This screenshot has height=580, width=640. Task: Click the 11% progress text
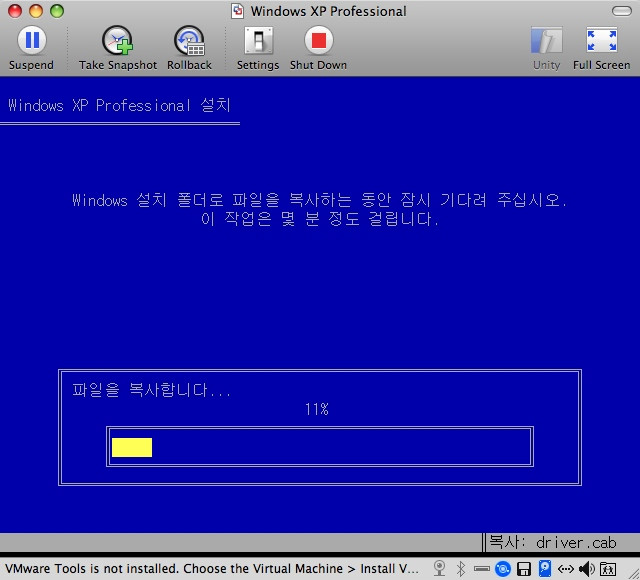pyautogui.click(x=317, y=409)
